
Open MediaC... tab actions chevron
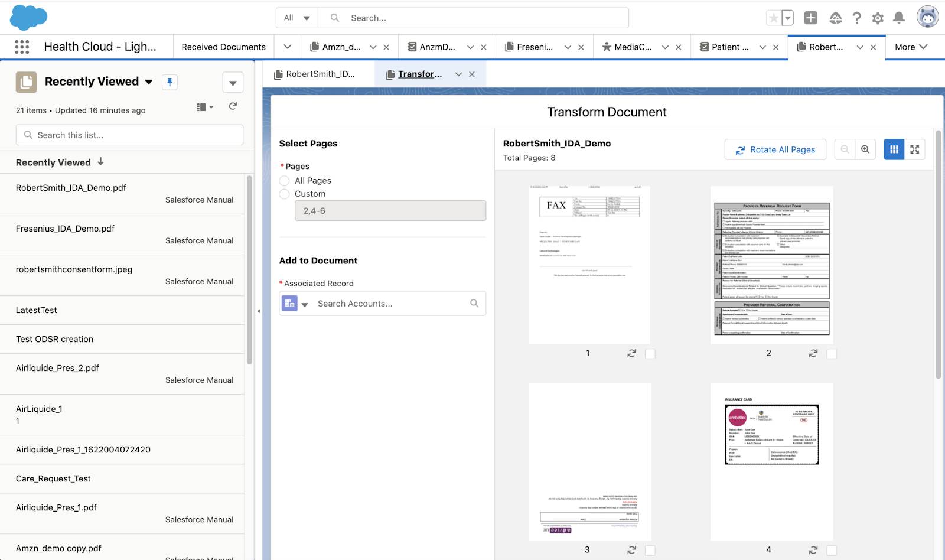(665, 47)
